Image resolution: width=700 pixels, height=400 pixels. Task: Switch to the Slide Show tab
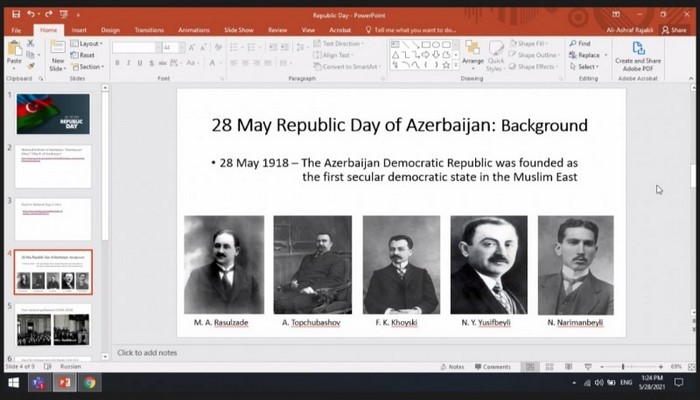pyautogui.click(x=238, y=31)
